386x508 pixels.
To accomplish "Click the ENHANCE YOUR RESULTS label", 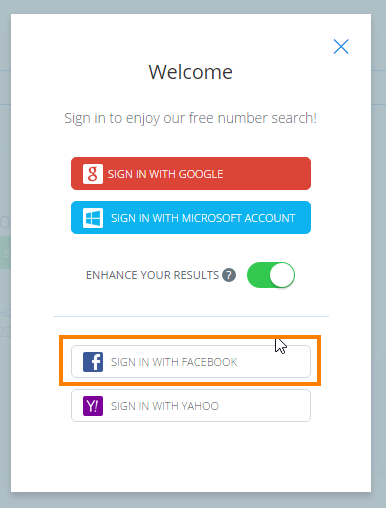I will coord(152,275).
